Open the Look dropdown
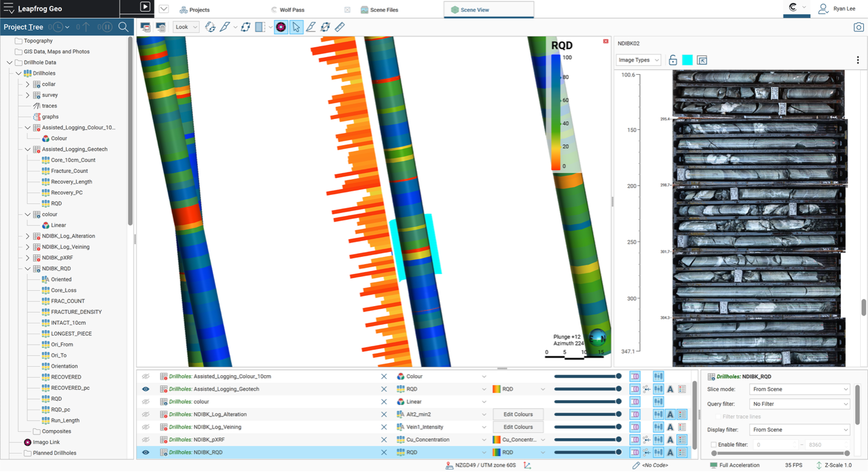 [186, 27]
